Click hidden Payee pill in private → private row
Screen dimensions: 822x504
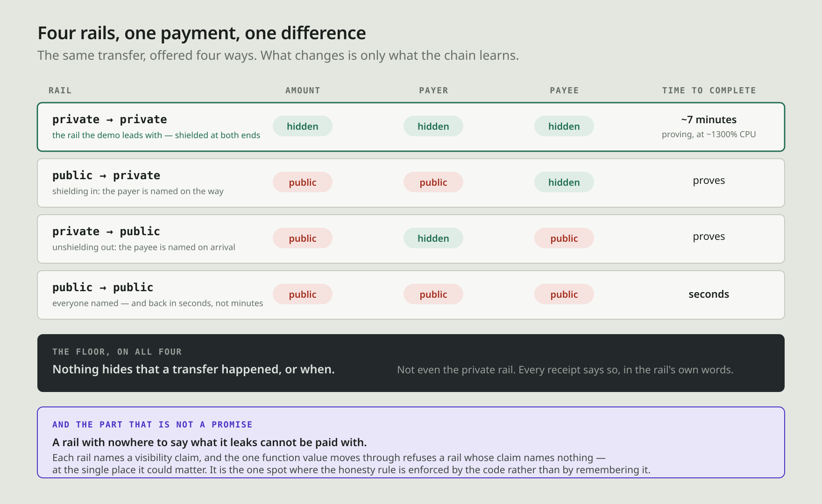click(x=564, y=126)
